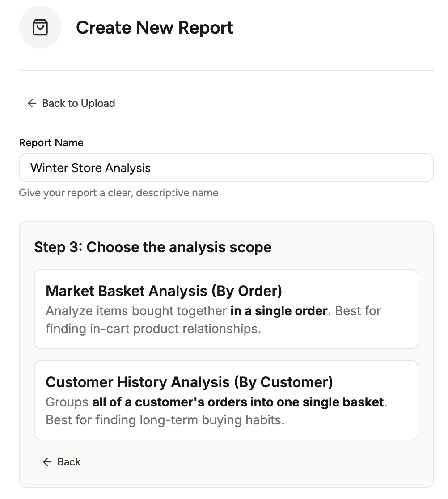Click the Create New Report heading

tap(155, 27)
